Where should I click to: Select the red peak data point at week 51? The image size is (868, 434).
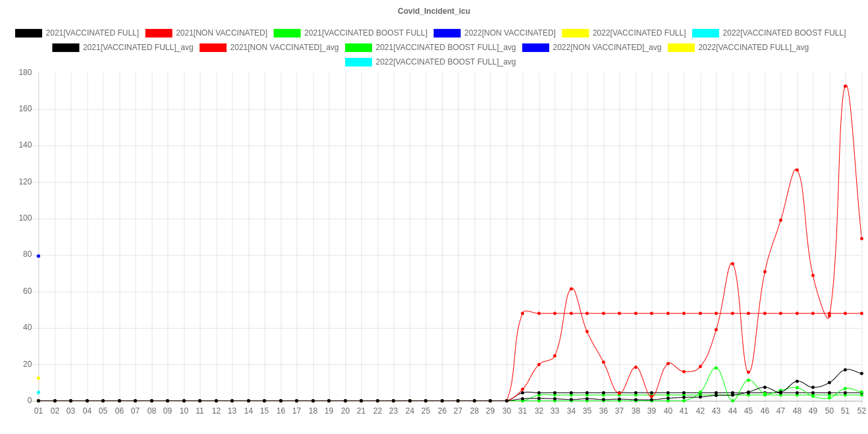(x=845, y=86)
